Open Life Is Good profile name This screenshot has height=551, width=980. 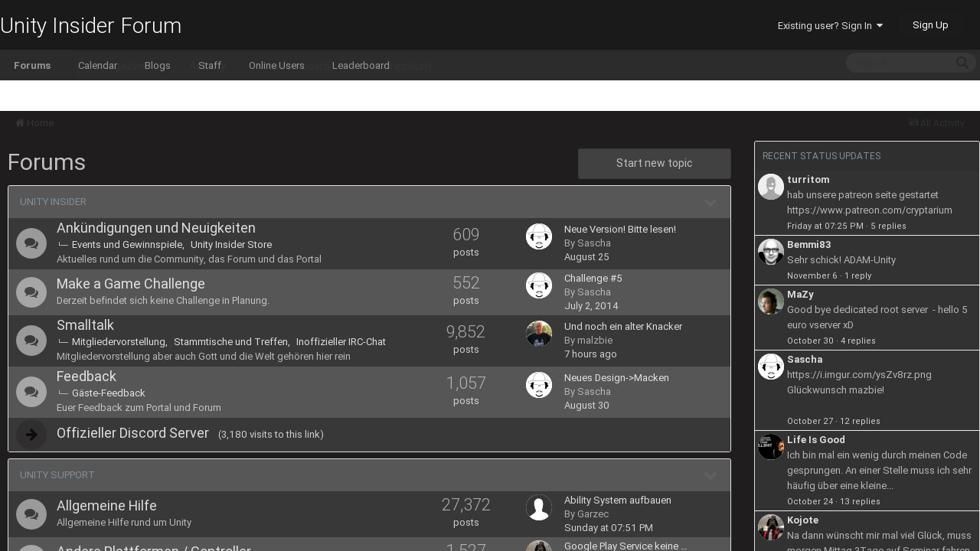816,440
